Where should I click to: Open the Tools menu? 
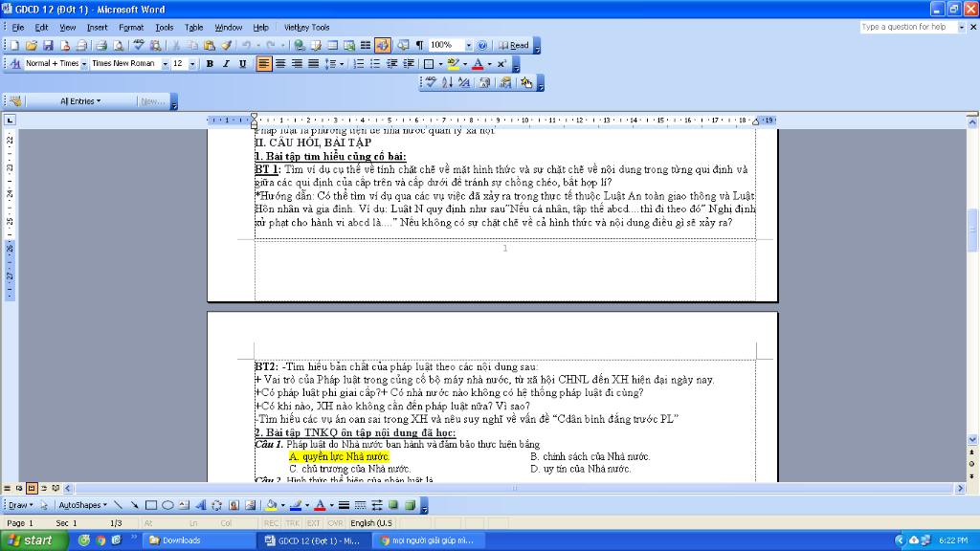[164, 28]
